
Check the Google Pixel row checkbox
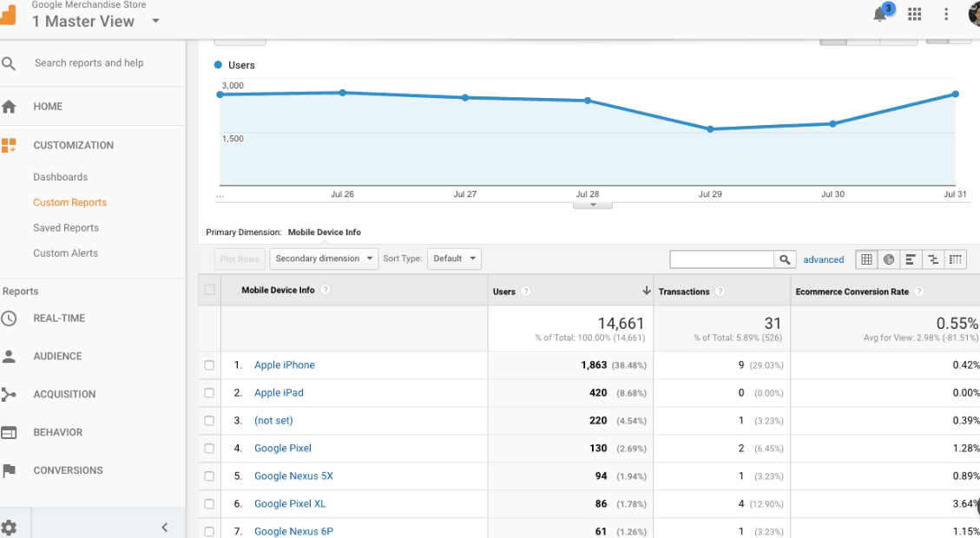point(209,449)
